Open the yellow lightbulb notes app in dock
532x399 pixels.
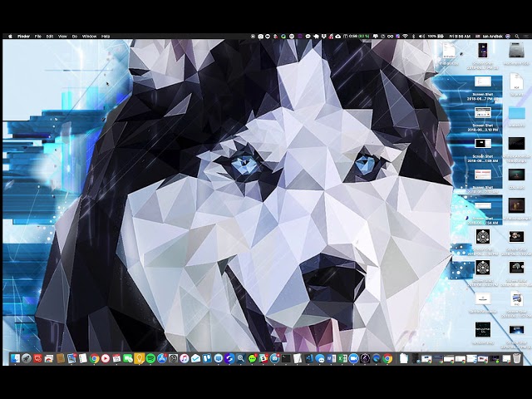coord(139,358)
